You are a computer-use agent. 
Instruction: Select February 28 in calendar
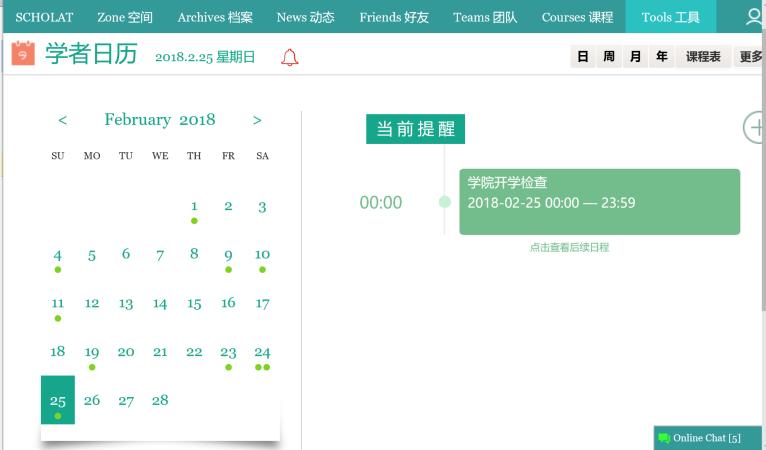click(160, 401)
